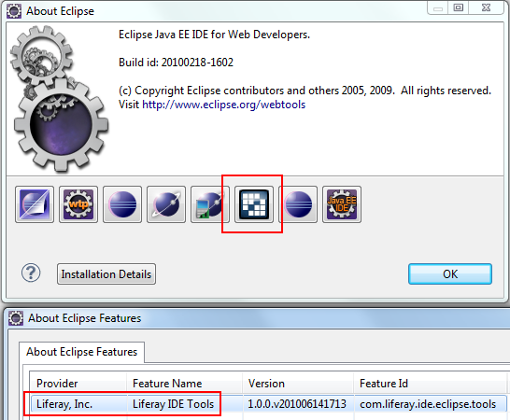Click the Eclipse sphere icon before Java EE
The width and height of the screenshot is (510, 420).
[x=298, y=204]
